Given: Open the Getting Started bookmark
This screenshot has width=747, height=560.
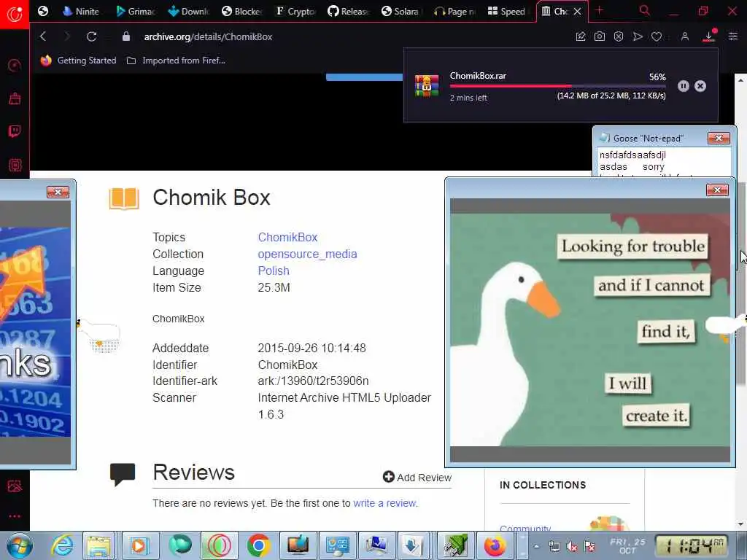Looking at the screenshot, I should point(79,61).
